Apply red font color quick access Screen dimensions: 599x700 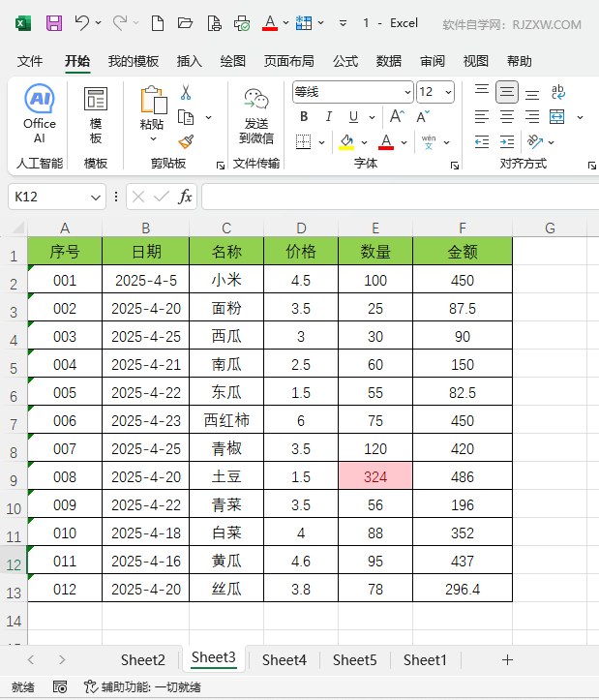coord(270,23)
